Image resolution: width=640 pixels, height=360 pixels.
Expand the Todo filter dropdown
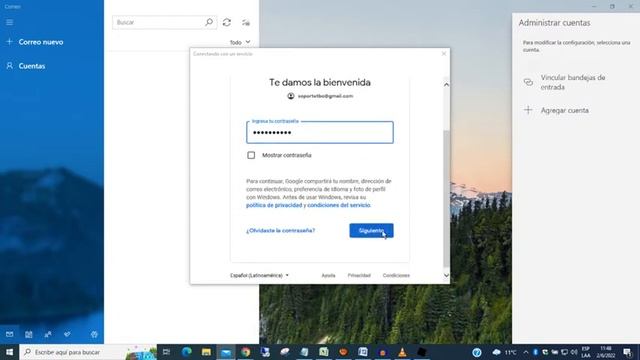(x=240, y=42)
